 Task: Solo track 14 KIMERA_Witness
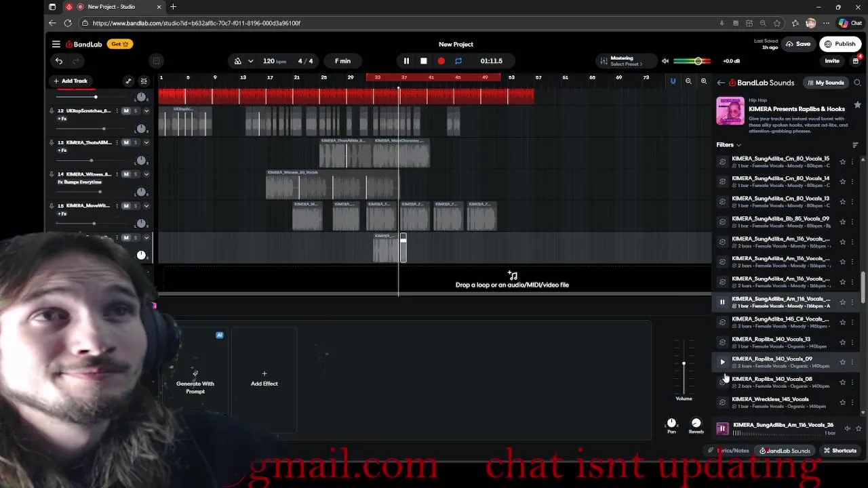[135, 174]
